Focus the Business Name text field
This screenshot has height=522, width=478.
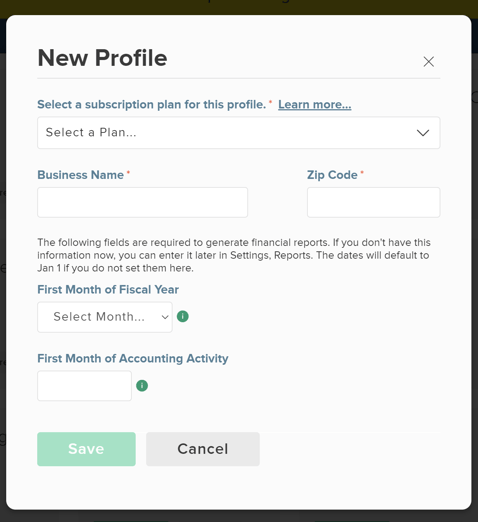pos(142,202)
